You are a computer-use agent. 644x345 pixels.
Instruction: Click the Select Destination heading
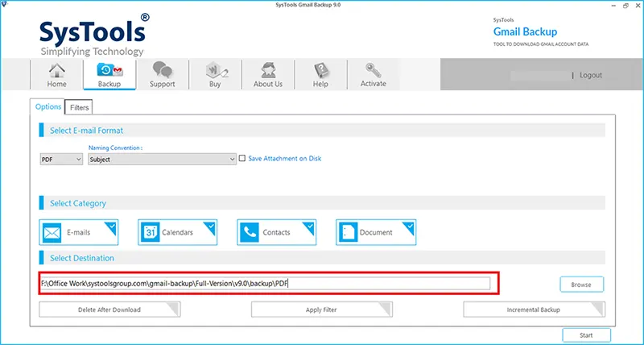82,258
